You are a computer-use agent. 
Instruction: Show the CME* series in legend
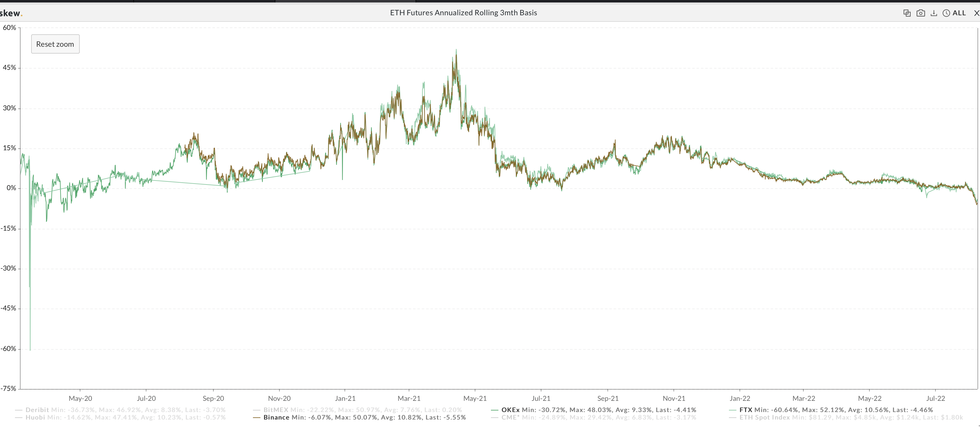tap(593, 417)
